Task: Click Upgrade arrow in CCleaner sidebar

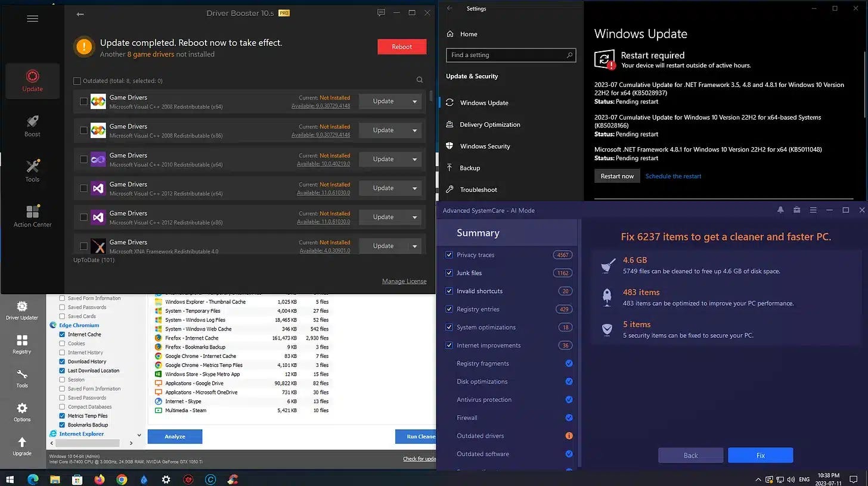Action: pos(22,446)
